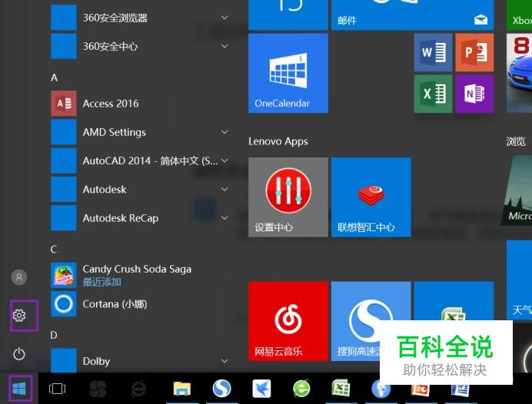This screenshot has width=532, height=404.
Task: Open Cortana (小娜) from app list
Action: point(139,303)
